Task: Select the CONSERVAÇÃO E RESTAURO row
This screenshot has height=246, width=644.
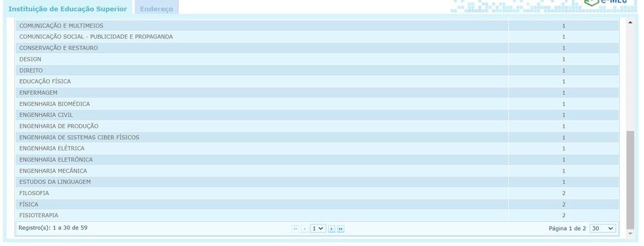Action: (x=317, y=48)
